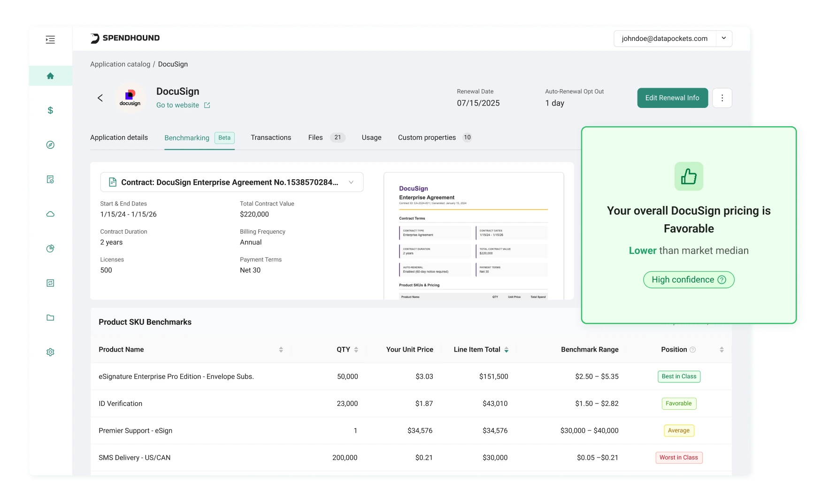Open the dollar sign spend icon

click(50, 110)
